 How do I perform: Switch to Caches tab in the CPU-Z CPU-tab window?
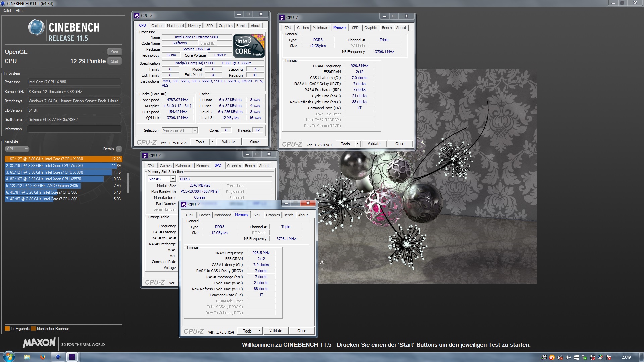157,26
